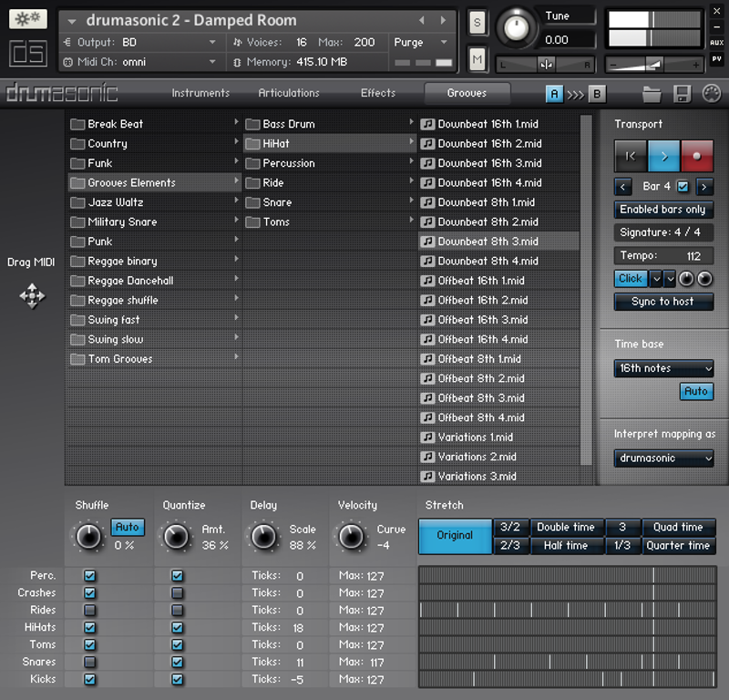Click the Velocity curve knob
Viewport: 729px width, 700px height.
[351, 537]
